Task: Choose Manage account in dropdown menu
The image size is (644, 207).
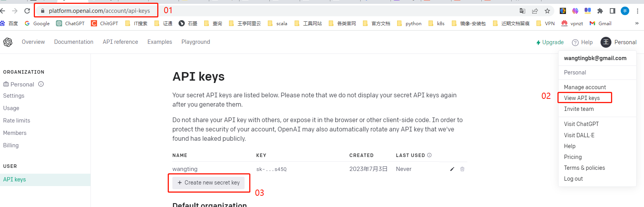Action: coord(585,87)
